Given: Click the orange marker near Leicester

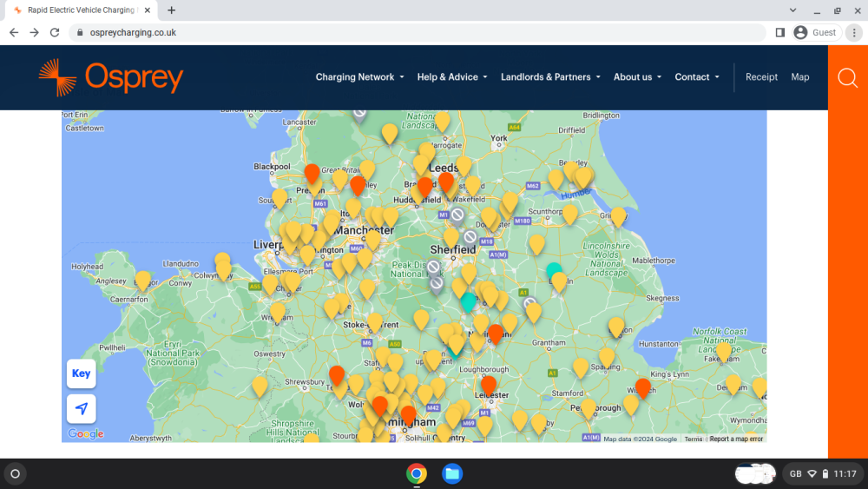Looking at the screenshot, I should [488, 385].
